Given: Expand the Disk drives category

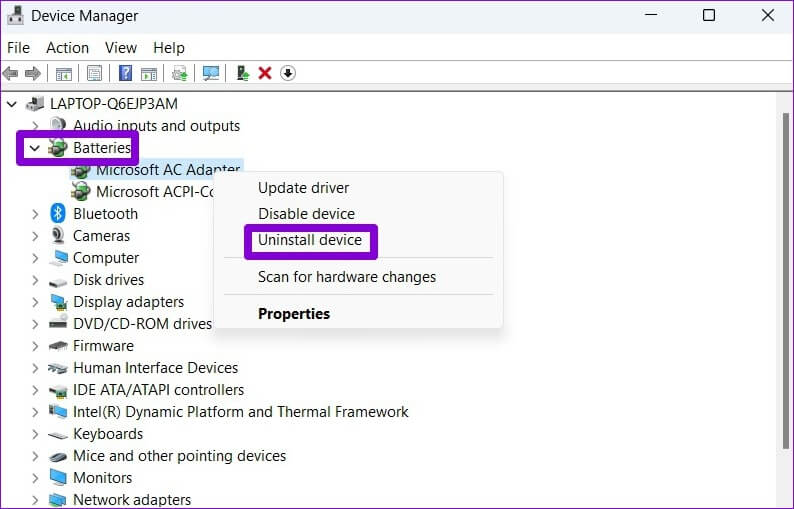Looking at the screenshot, I should [x=35, y=280].
